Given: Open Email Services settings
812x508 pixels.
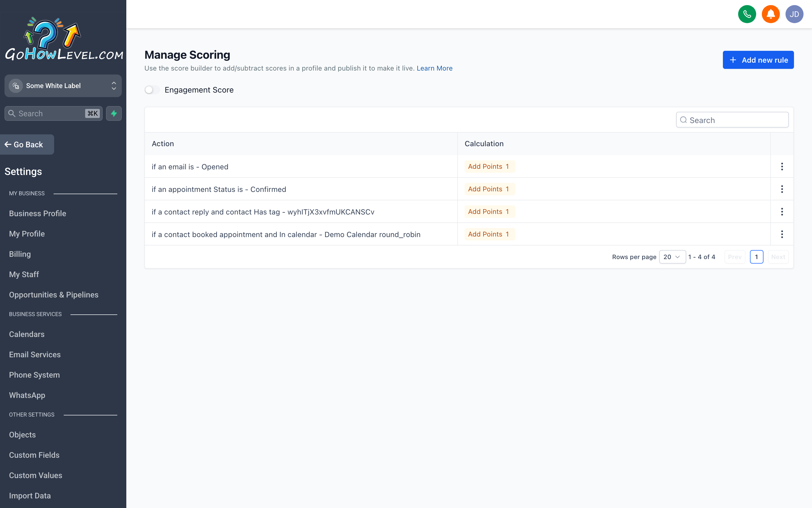Looking at the screenshot, I should 35,354.
